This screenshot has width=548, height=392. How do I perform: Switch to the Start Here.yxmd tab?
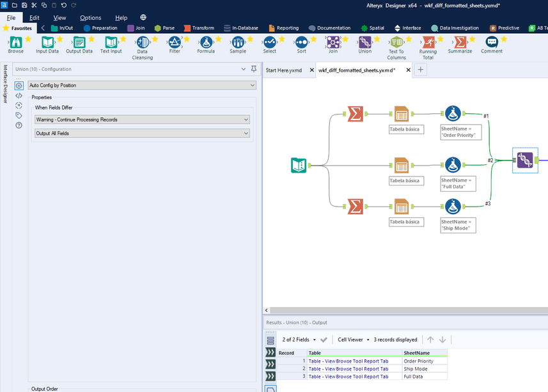pos(284,70)
